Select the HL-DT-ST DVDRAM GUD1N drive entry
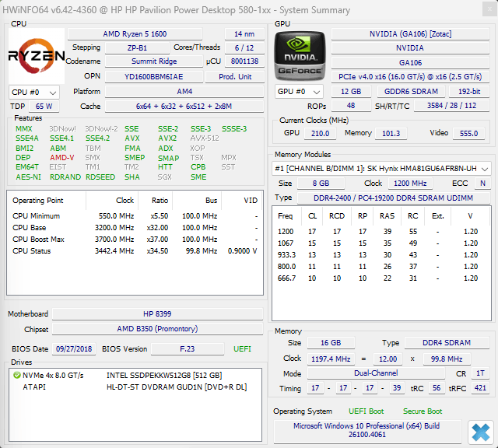 (x=177, y=387)
